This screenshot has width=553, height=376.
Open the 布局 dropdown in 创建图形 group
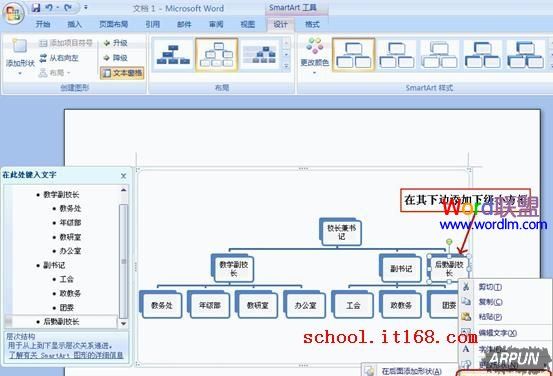(x=55, y=73)
